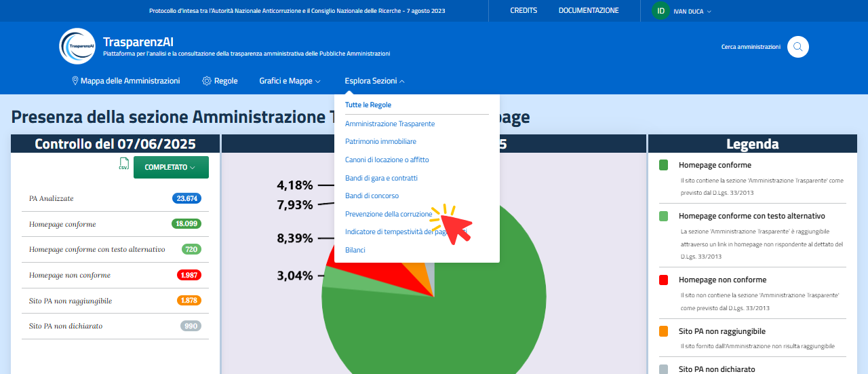Open Bandi di concorso

[x=372, y=195]
